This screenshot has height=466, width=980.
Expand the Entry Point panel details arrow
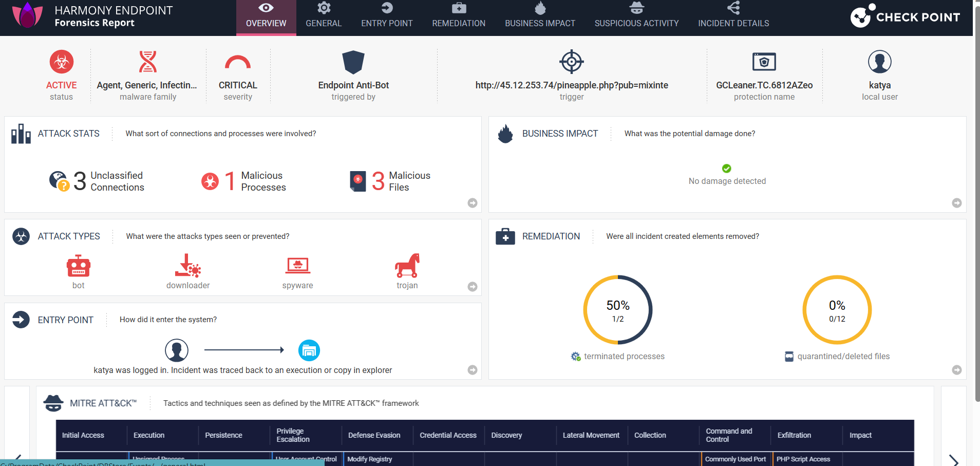point(473,370)
